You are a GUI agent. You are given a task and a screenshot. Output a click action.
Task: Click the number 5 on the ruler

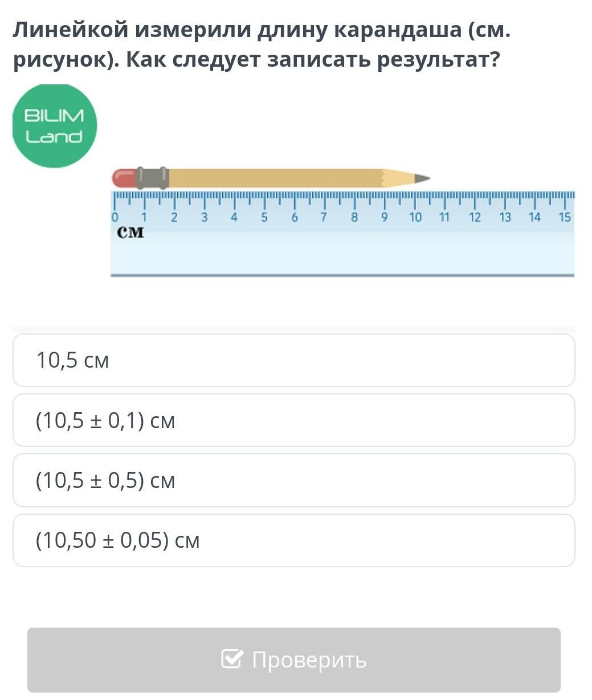pyautogui.click(x=264, y=217)
